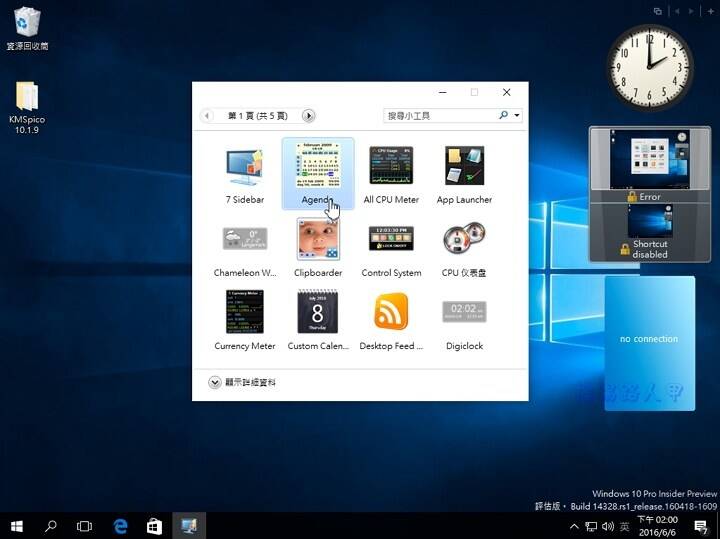
Task: Open taskbar search magnifier
Action: pos(51,526)
